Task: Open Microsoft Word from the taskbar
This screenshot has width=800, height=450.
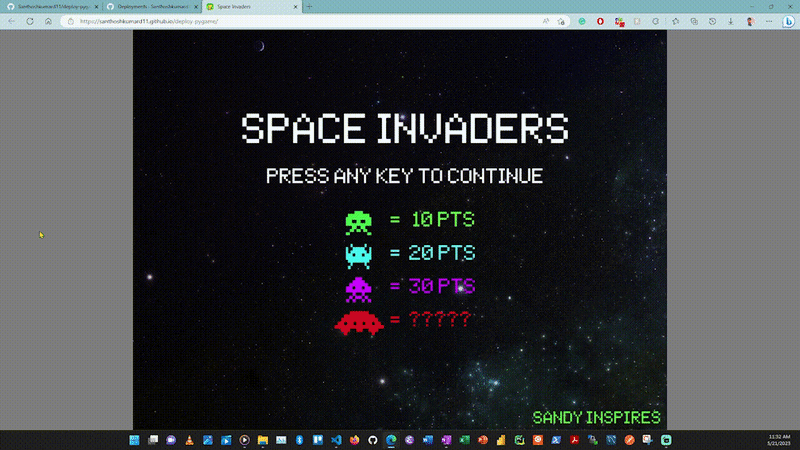Action: click(x=428, y=440)
